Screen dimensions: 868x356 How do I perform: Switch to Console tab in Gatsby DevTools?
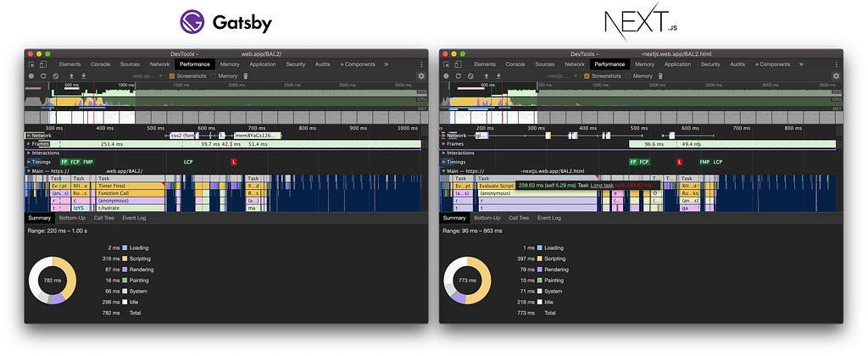tap(100, 64)
